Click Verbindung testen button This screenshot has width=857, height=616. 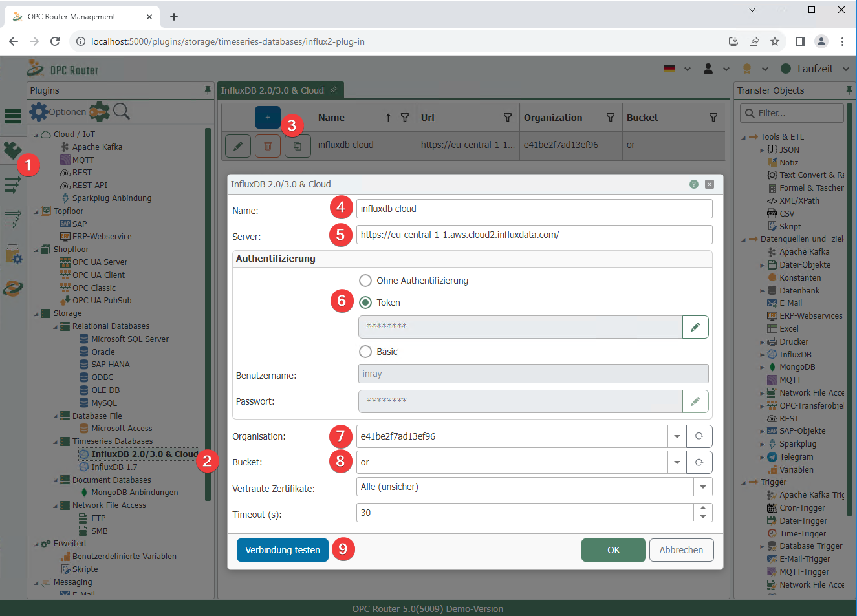pos(283,550)
